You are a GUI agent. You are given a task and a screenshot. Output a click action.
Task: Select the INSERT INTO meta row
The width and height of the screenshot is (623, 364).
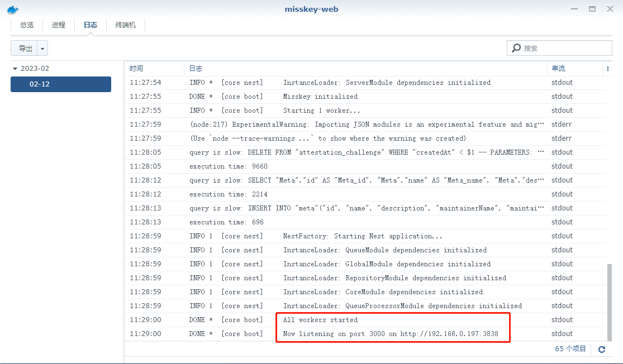tap(365, 208)
